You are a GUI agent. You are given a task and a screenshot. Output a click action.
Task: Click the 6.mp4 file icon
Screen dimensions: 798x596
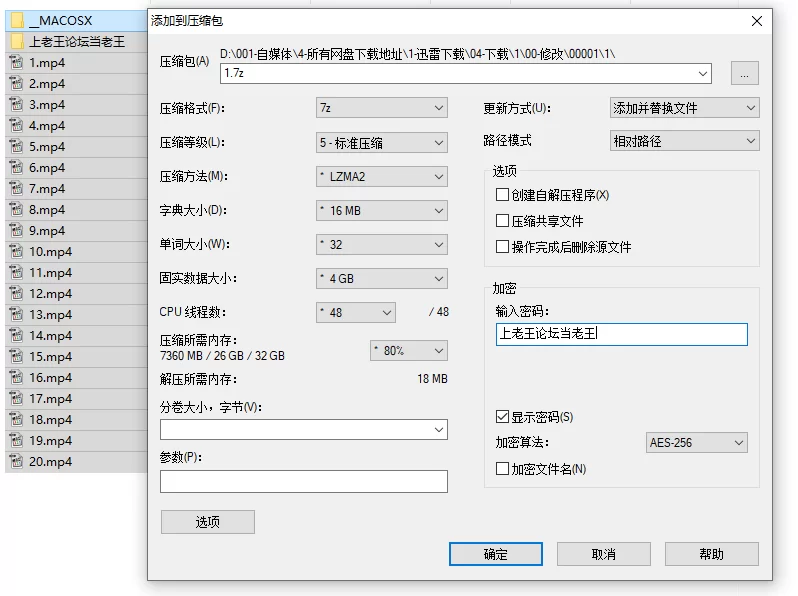[x=16, y=167]
